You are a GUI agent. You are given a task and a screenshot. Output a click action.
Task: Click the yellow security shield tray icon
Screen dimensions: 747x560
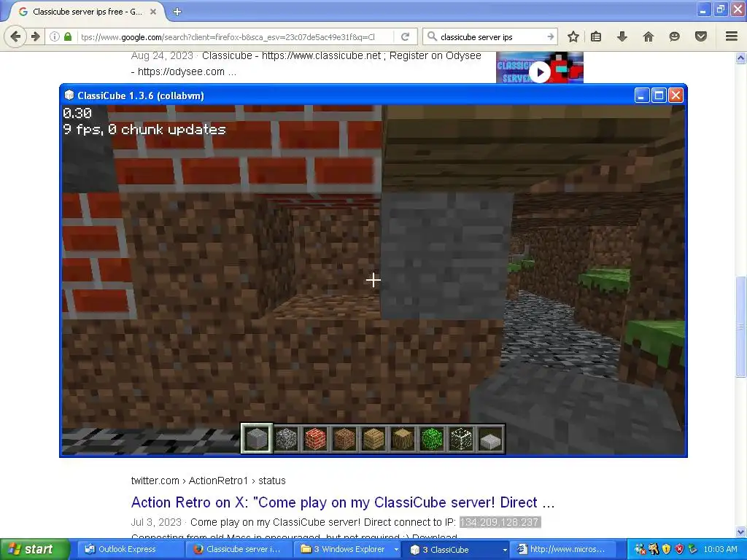[x=667, y=550]
